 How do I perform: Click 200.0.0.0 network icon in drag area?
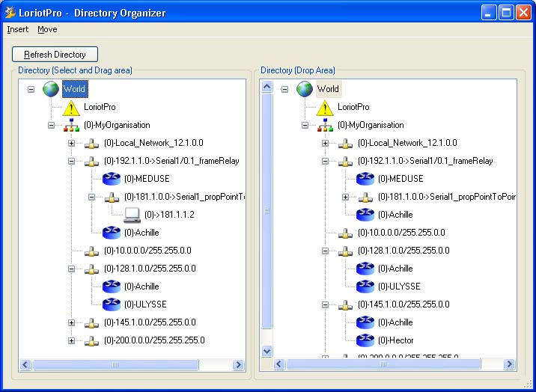coord(91,341)
